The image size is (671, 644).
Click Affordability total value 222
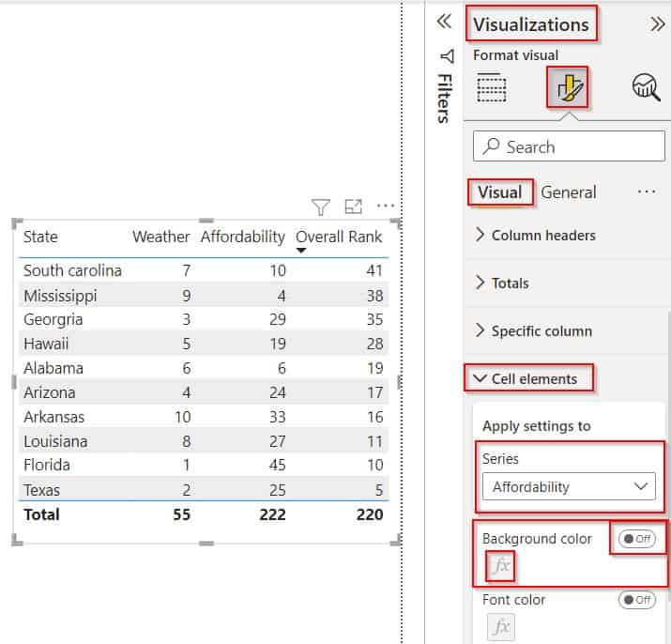point(272,514)
